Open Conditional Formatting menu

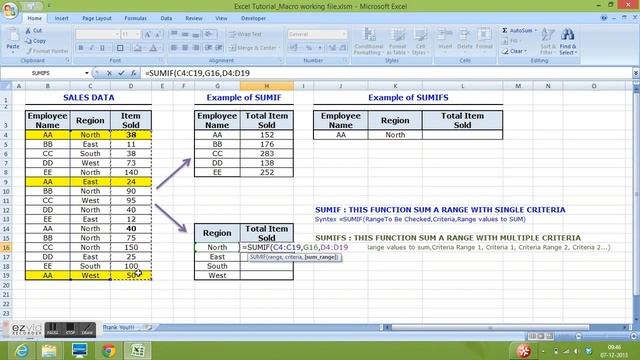point(369,41)
